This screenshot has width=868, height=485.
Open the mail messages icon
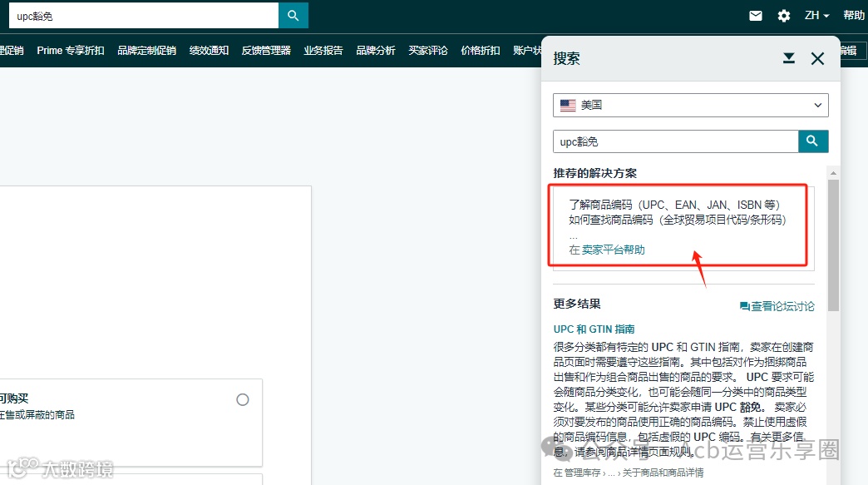[x=755, y=16]
